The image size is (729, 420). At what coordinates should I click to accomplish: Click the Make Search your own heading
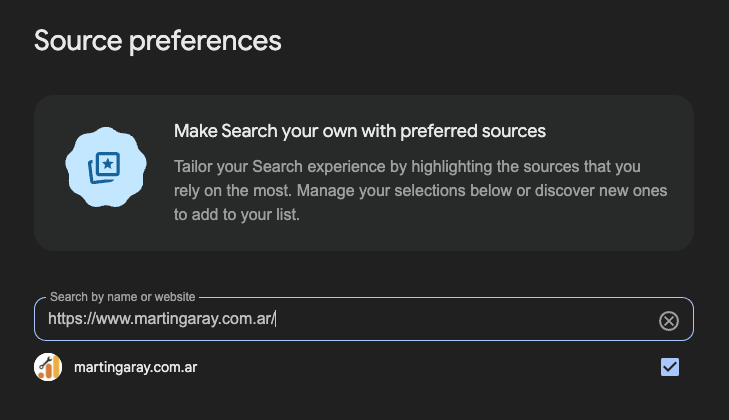(x=360, y=131)
